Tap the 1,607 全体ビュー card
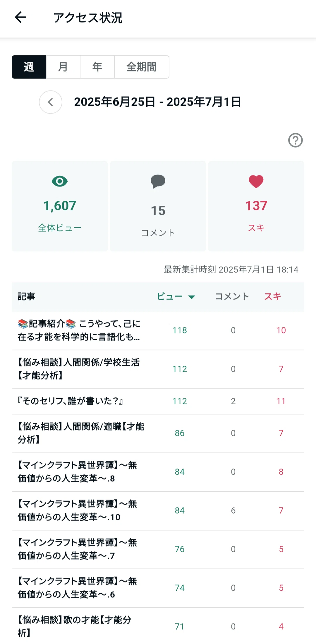The image size is (316, 644). coord(60,206)
